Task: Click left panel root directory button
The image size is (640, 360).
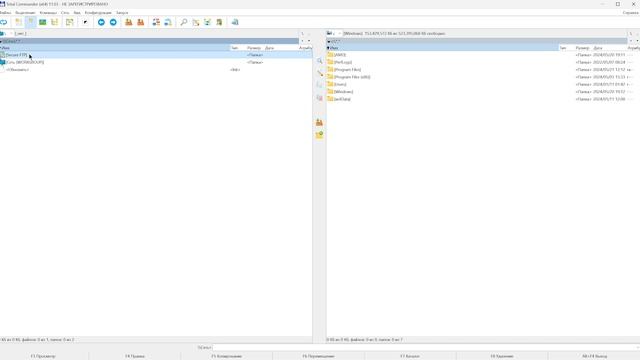Action: coord(302,33)
